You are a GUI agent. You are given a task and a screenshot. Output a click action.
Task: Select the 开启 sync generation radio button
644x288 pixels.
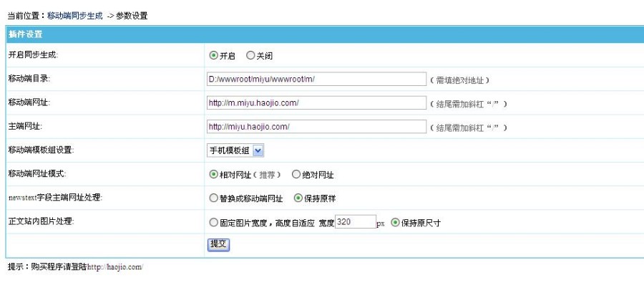click(213, 56)
